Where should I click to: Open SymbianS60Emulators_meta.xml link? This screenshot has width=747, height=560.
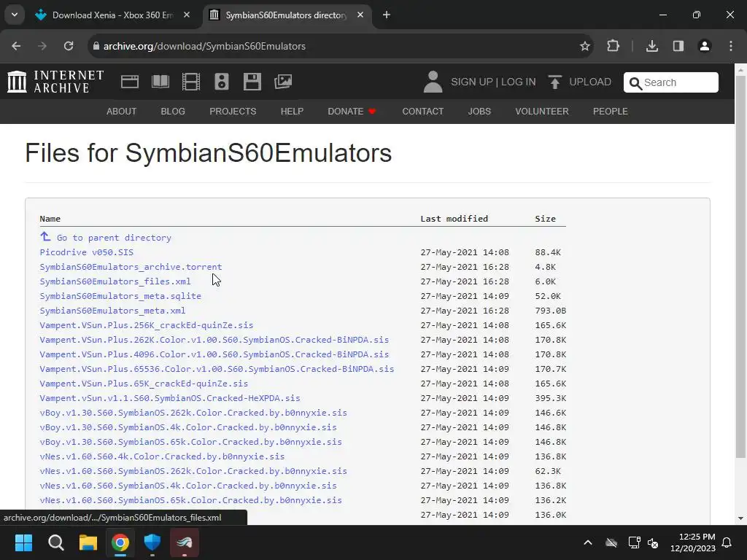tap(112, 311)
